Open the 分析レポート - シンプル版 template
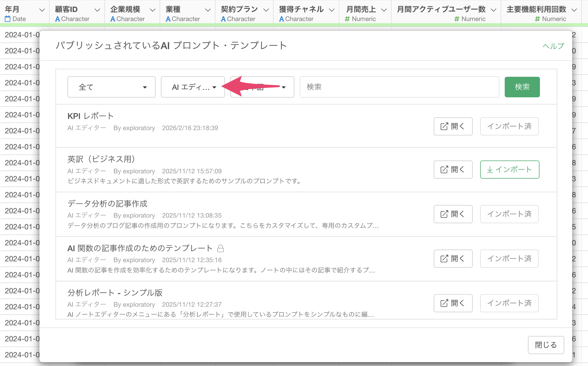 [453, 303]
